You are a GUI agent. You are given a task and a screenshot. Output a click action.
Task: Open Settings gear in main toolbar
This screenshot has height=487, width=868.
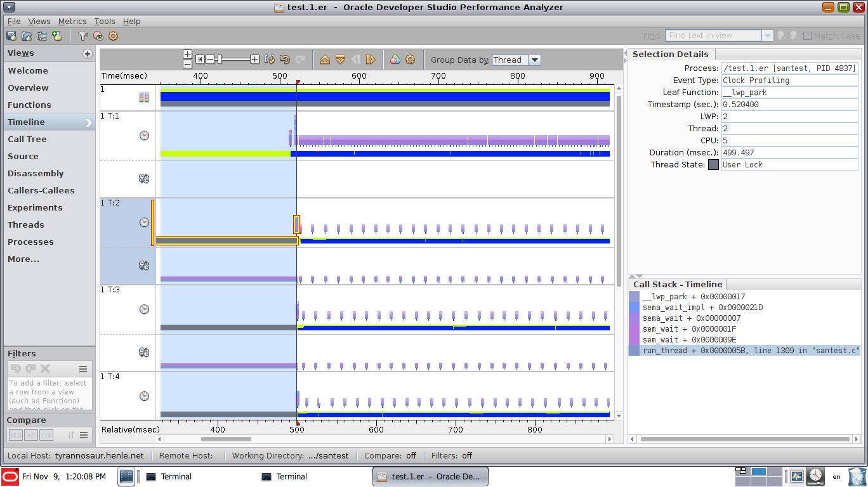[113, 36]
